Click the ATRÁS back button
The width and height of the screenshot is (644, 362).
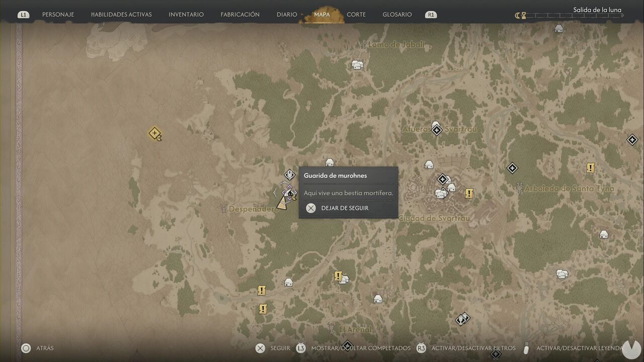[x=37, y=348]
